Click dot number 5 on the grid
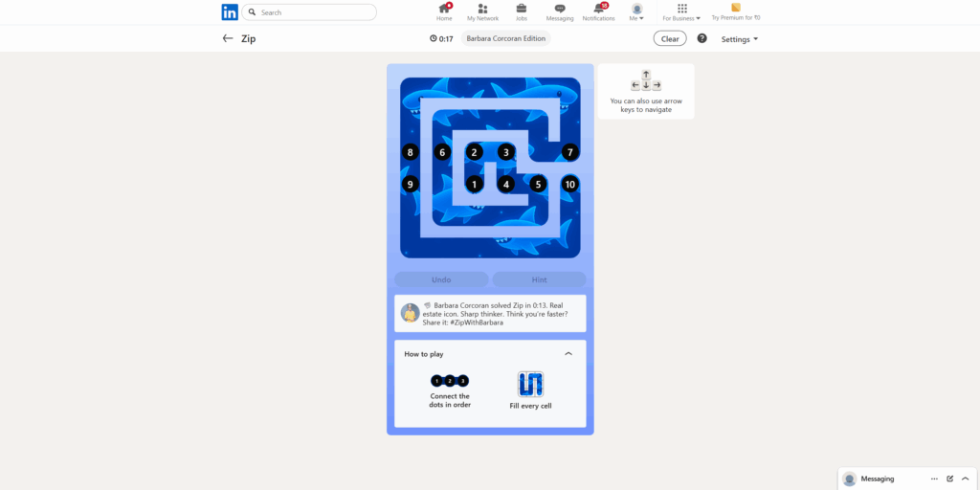Viewport: 980px width, 490px height. point(538,185)
